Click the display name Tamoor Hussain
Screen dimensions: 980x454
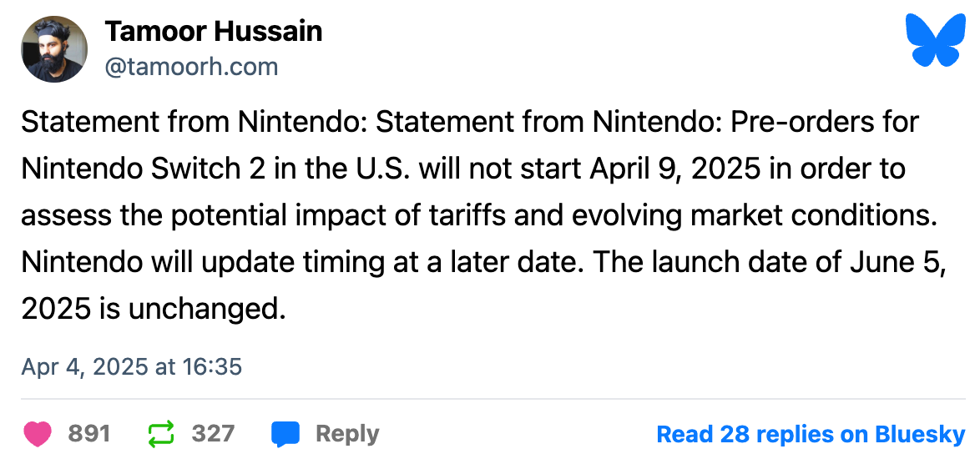[213, 31]
